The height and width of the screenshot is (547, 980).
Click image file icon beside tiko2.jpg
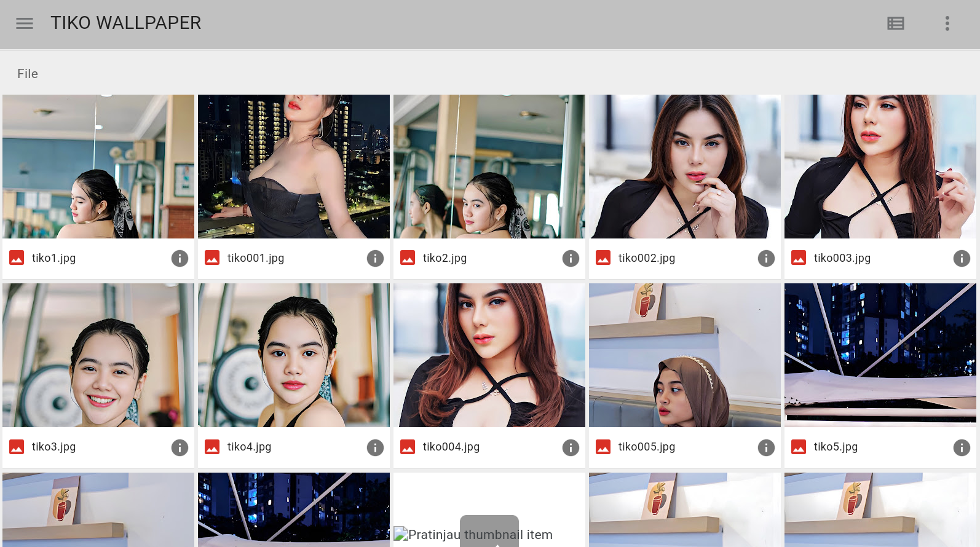408,258
